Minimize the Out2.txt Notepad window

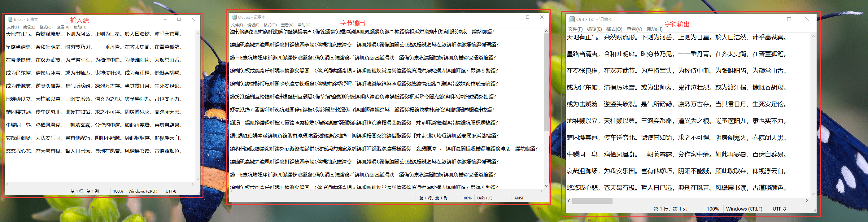pos(771,19)
